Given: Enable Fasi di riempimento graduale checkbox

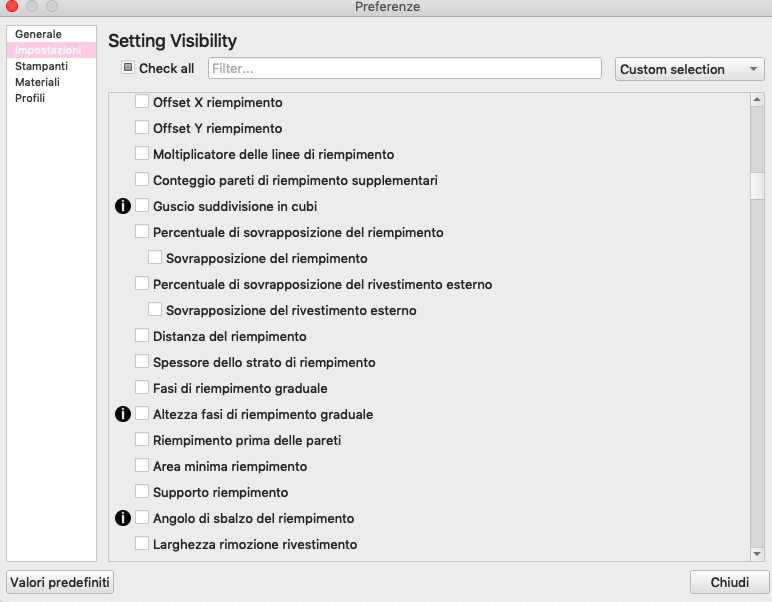Looking at the screenshot, I should (x=142, y=388).
